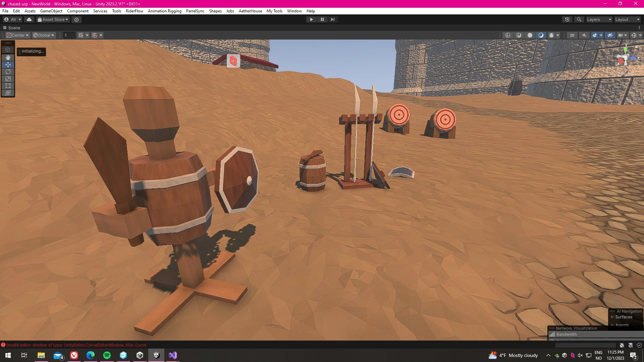Select the Rotate tool
This screenshot has height=362, width=644.
8,72
